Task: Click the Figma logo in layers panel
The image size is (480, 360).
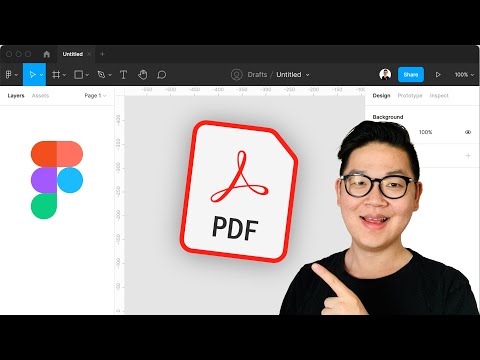Action: [57, 180]
